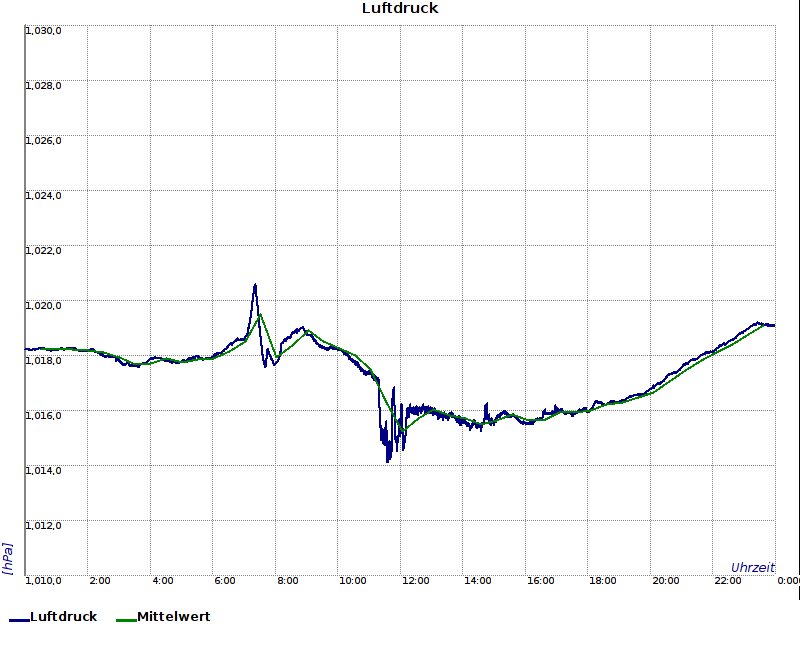This screenshot has height=650, width=800.
Task: Click the blue Luftdruck legend swatch
Action: coord(19,620)
